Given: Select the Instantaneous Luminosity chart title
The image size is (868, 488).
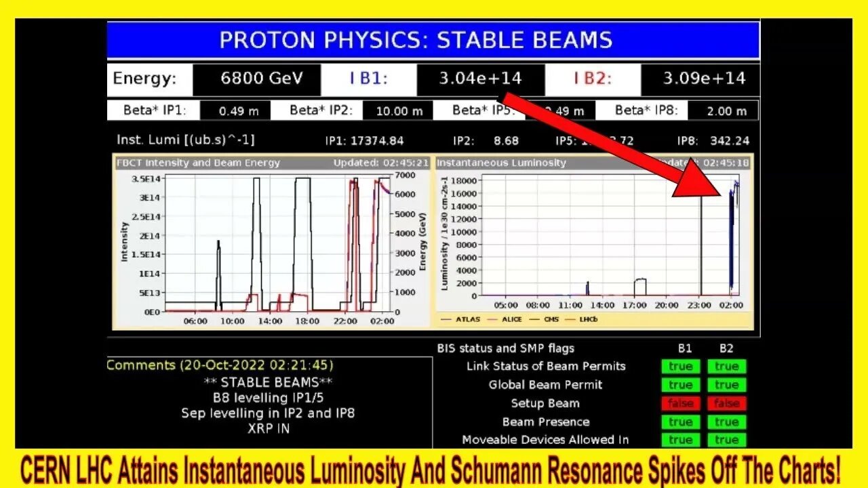Looking at the screenshot, I should 501,163.
